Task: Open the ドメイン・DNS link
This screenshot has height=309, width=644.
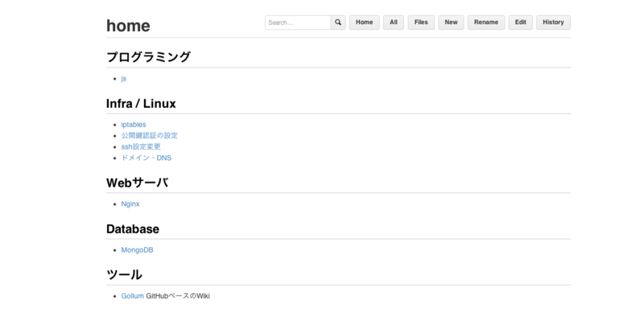Action: (147, 158)
